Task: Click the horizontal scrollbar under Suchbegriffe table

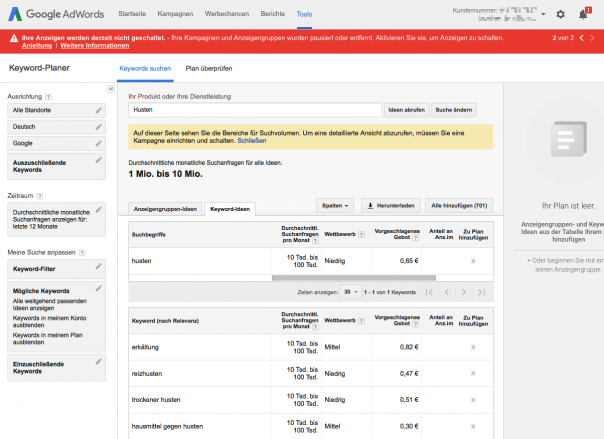Action: coord(354,278)
